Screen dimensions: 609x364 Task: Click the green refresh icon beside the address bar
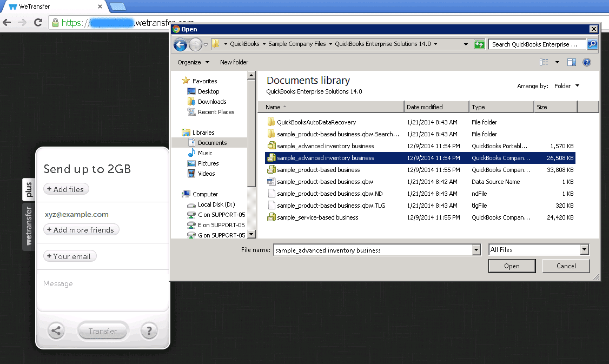479,44
